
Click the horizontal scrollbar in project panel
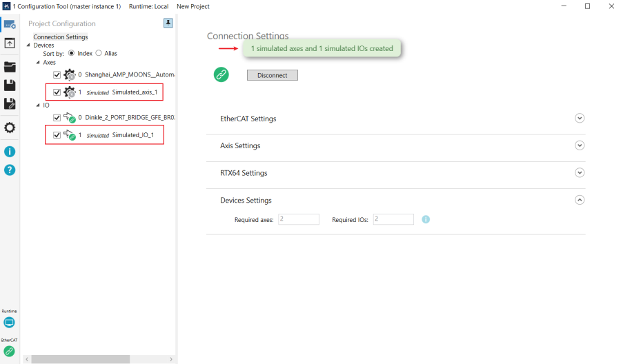pyautogui.click(x=80, y=359)
